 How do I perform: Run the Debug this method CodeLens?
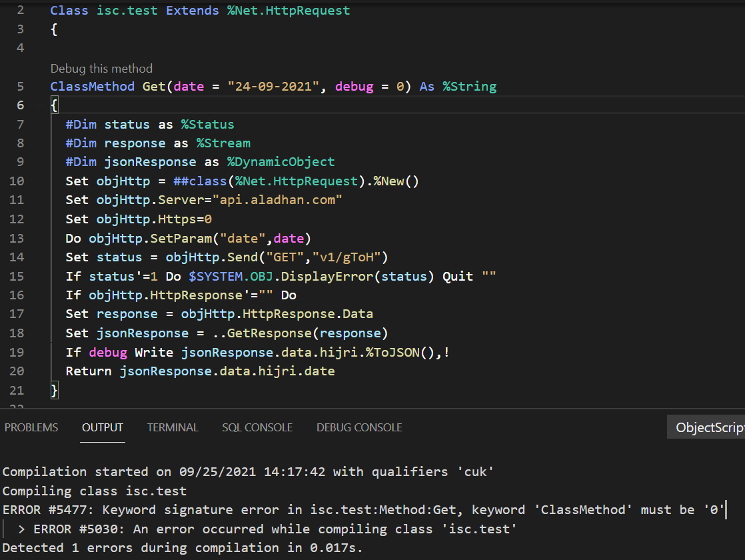tap(101, 68)
